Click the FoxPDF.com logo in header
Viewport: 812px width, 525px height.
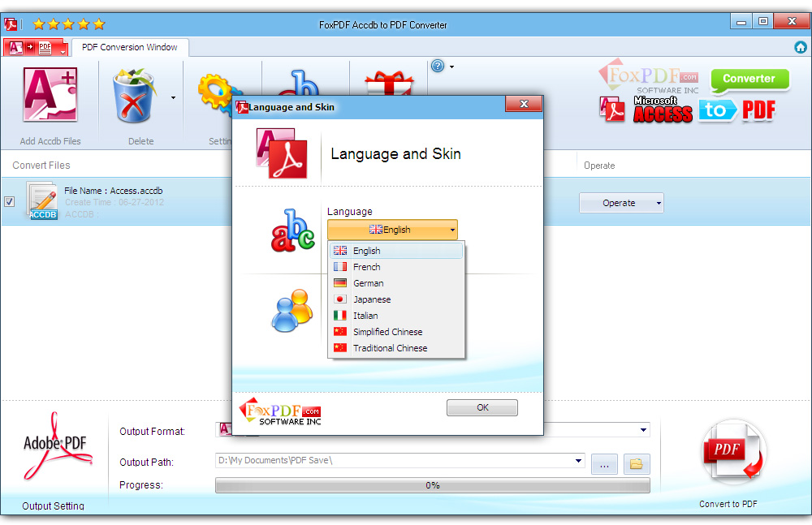(x=649, y=76)
